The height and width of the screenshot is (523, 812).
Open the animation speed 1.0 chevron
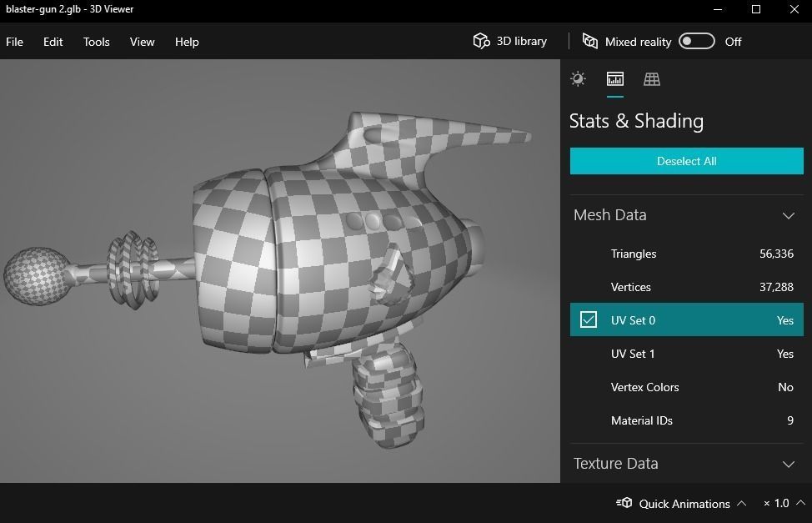[800, 503]
